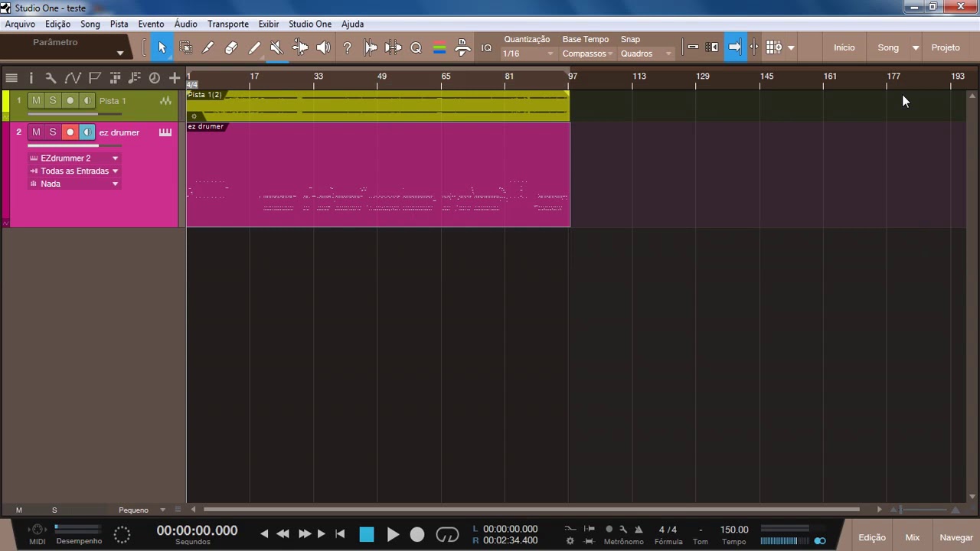Show automation curve icon
980x551 pixels.
(x=73, y=77)
